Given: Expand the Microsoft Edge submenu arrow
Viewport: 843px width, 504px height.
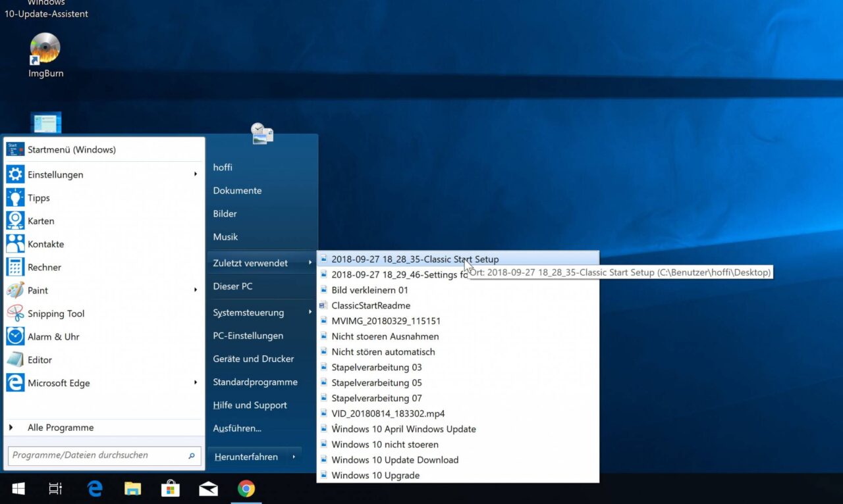Looking at the screenshot, I should click(x=195, y=383).
